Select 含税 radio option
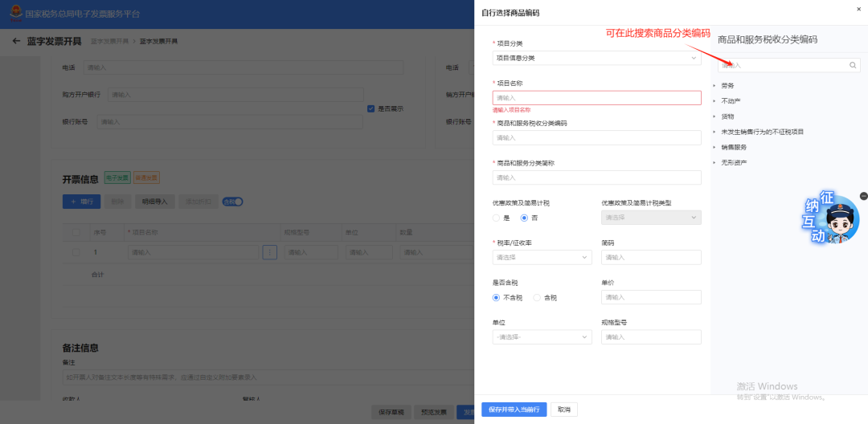Image resolution: width=868 pixels, height=424 pixels. tap(537, 297)
